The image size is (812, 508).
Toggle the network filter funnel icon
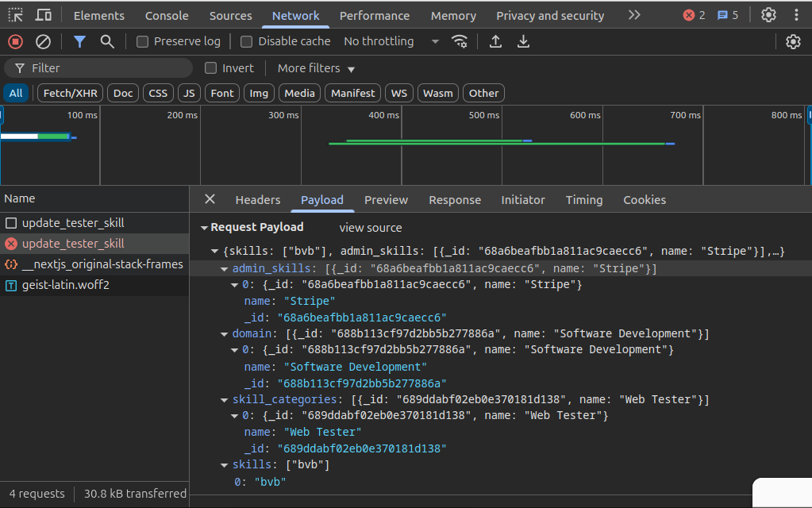point(79,41)
